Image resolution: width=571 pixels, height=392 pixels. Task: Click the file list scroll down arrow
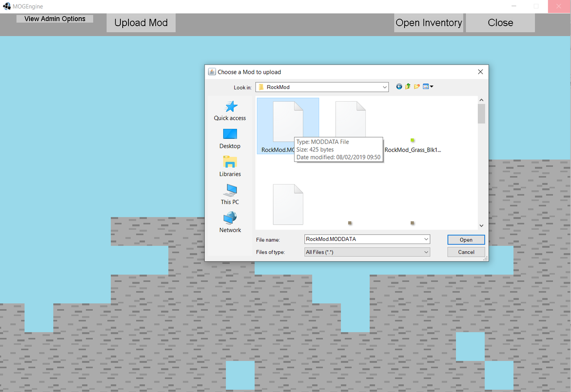(x=481, y=225)
